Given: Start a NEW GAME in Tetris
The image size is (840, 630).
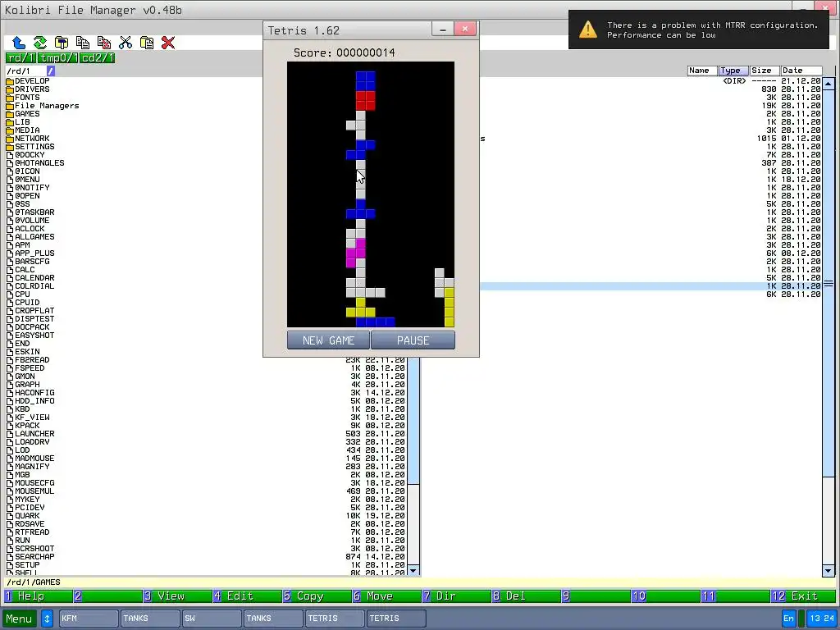Looking at the screenshot, I should (328, 340).
